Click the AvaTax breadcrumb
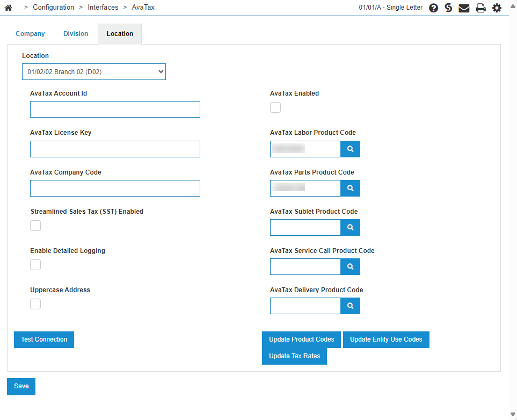The height and width of the screenshot is (420, 517). coord(143,8)
